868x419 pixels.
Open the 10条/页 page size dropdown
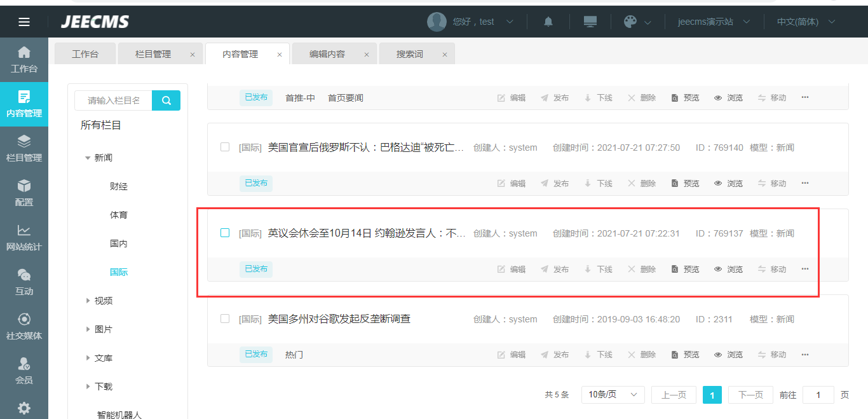(613, 395)
